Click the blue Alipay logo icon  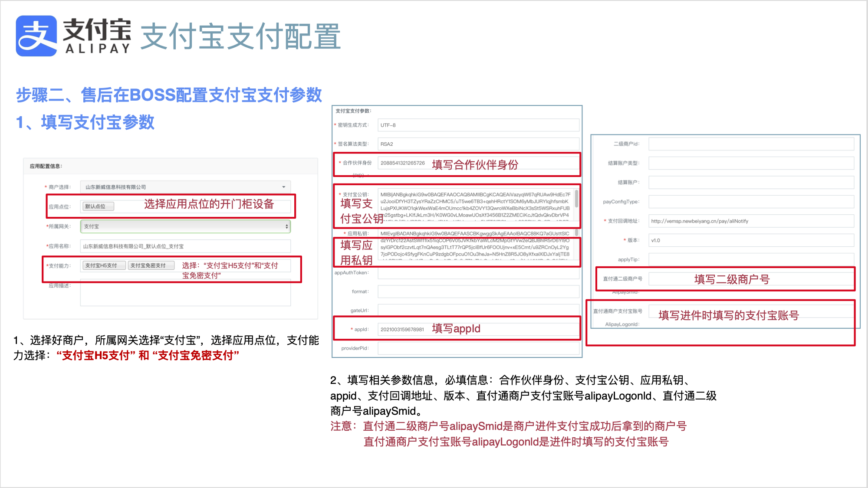tap(36, 36)
